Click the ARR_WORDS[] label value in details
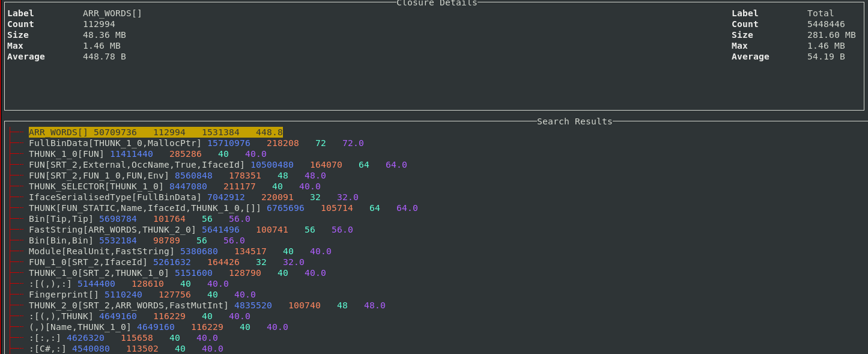 [x=112, y=13]
